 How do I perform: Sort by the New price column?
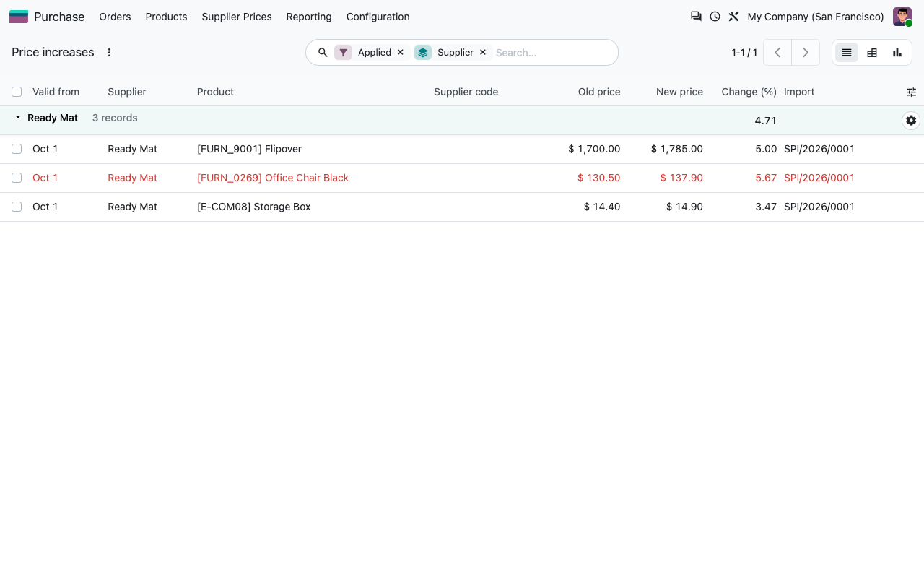pos(679,92)
